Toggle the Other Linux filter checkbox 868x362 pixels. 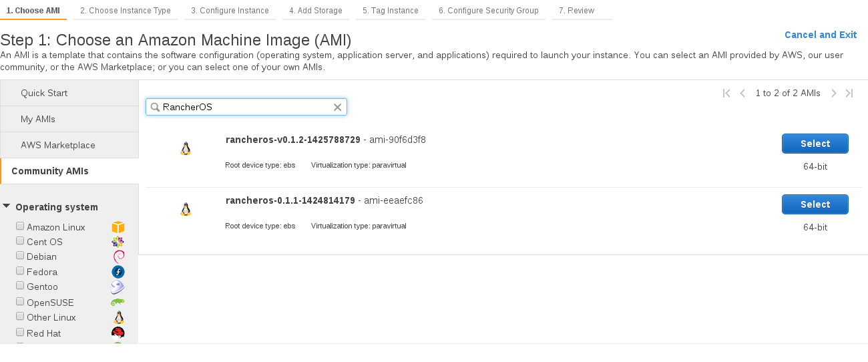(20, 317)
